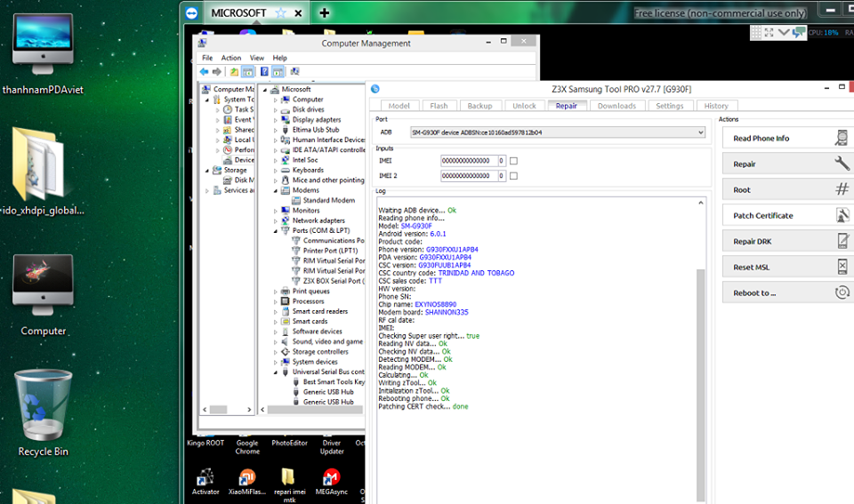Screen dimensions: 854x504
Task: Switch to the Unlock tab
Action: pyautogui.click(x=524, y=106)
